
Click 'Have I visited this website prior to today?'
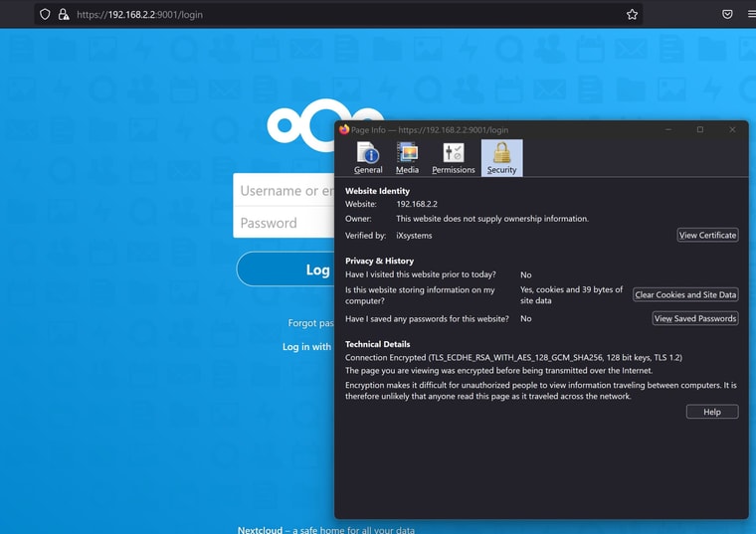pyautogui.click(x=421, y=274)
